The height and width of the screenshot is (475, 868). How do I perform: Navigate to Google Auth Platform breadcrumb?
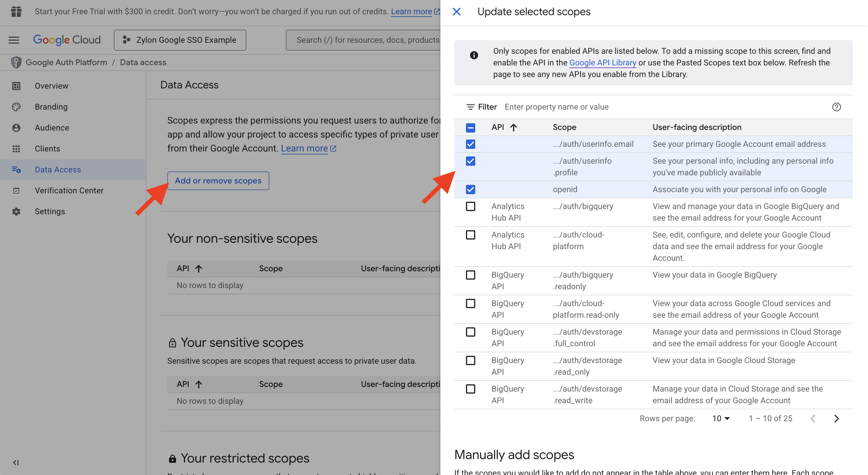pyautogui.click(x=66, y=62)
